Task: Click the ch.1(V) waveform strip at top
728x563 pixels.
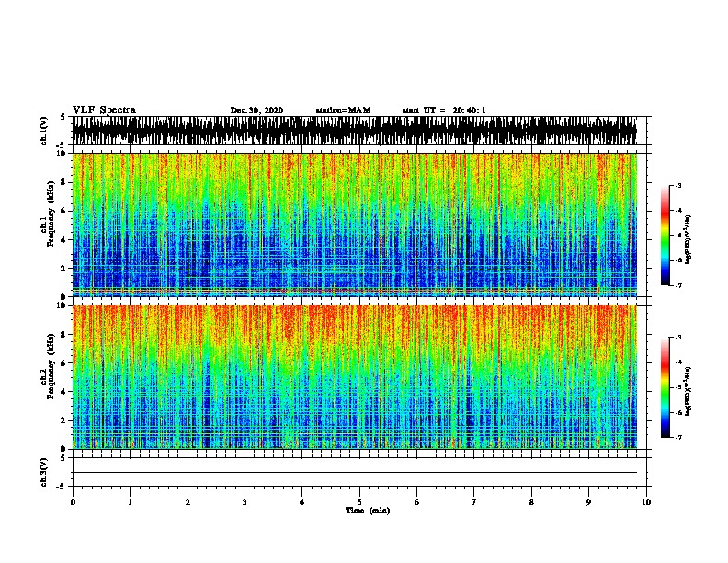Action: [355, 131]
